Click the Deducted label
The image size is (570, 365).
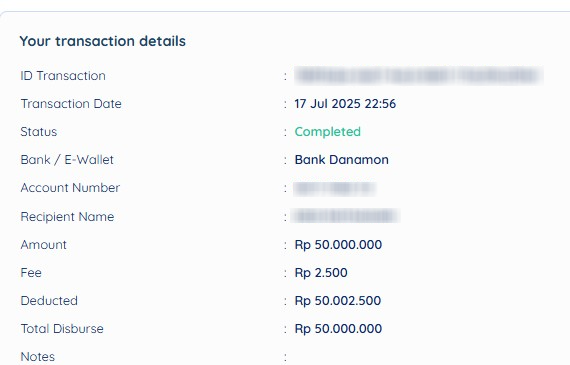[49, 301]
